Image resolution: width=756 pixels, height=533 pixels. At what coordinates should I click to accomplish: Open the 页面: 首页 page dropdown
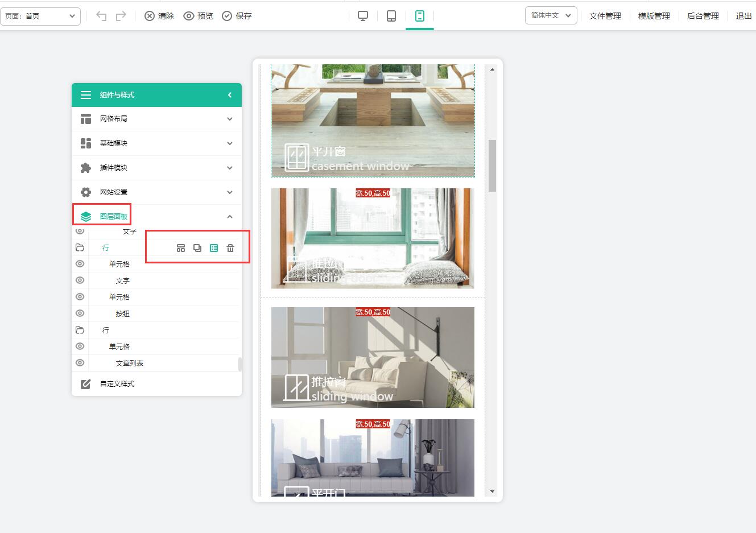pyautogui.click(x=40, y=16)
